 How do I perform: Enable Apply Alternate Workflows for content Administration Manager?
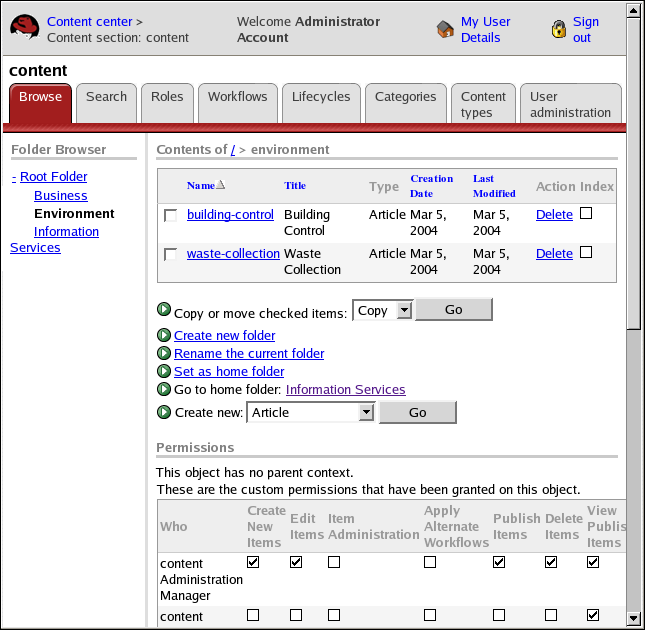tap(430, 562)
